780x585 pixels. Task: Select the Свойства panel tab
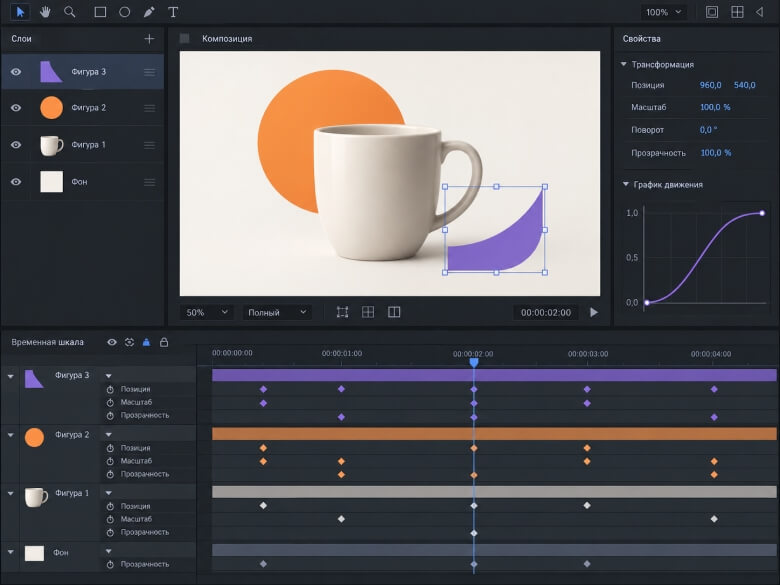pos(641,38)
